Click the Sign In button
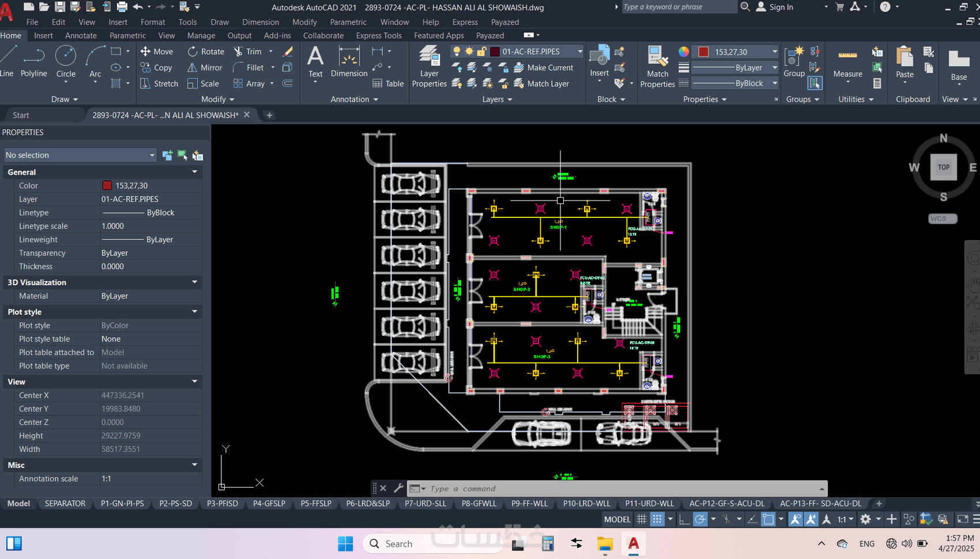Viewport: 980px width, 559px height. coord(781,7)
